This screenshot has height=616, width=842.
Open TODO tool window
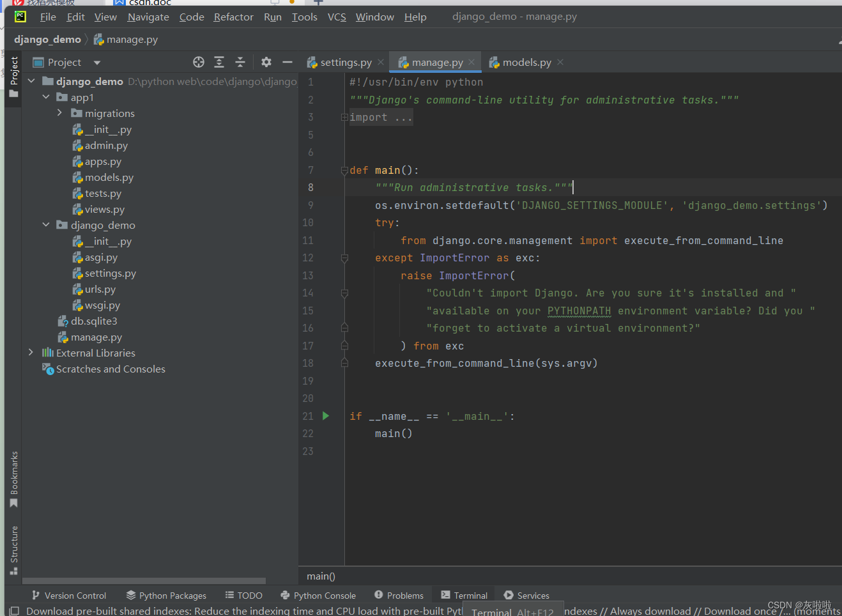point(243,596)
